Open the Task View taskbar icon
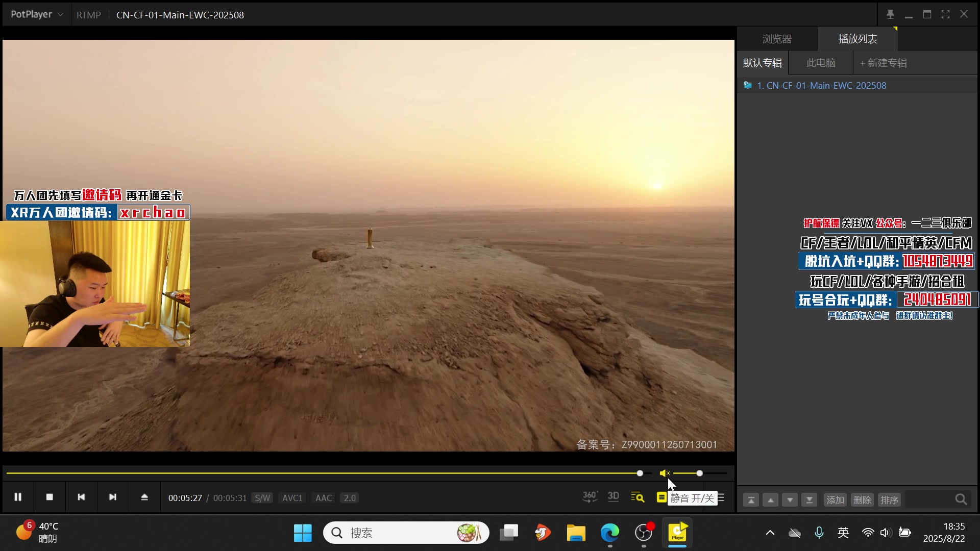980x551 pixels. 509,533
